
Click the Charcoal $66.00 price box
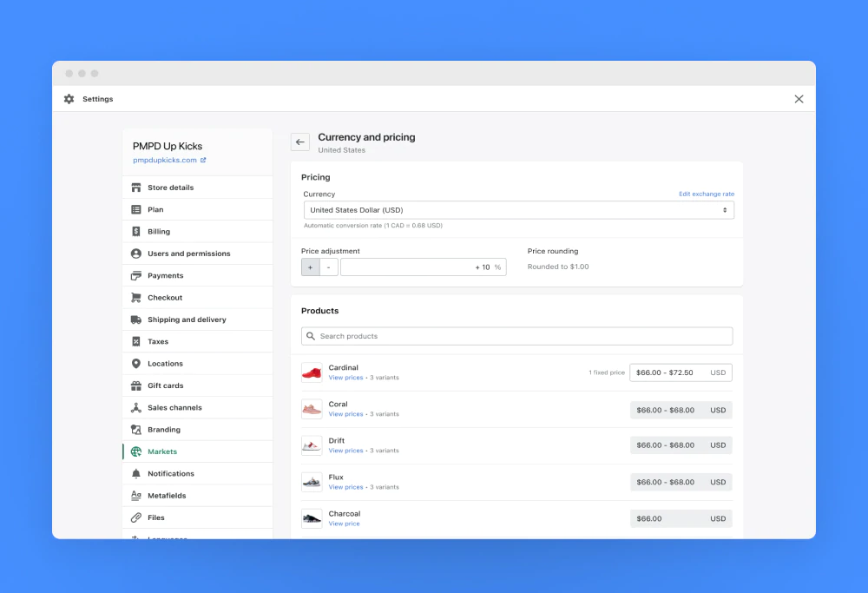(x=681, y=519)
